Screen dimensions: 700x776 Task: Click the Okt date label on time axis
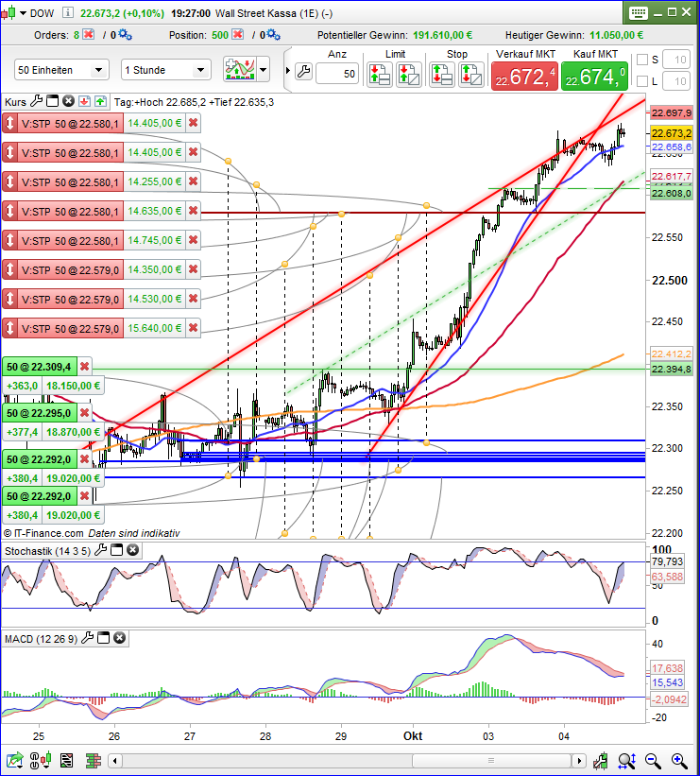(x=413, y=736)
